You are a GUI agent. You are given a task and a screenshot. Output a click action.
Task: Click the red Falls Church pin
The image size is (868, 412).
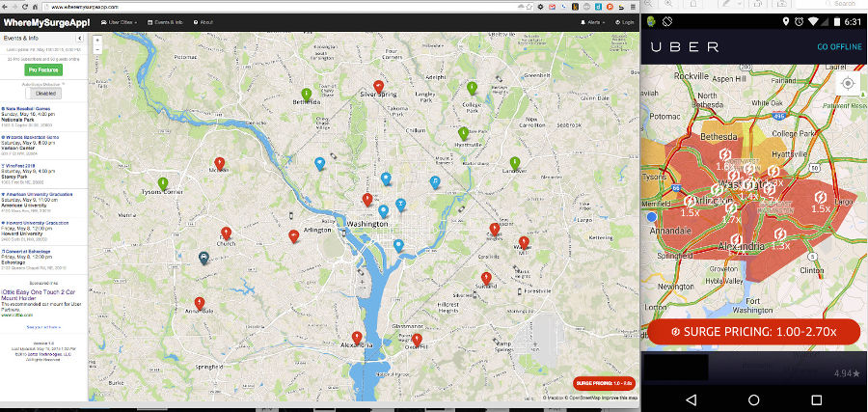coord(226,233)
